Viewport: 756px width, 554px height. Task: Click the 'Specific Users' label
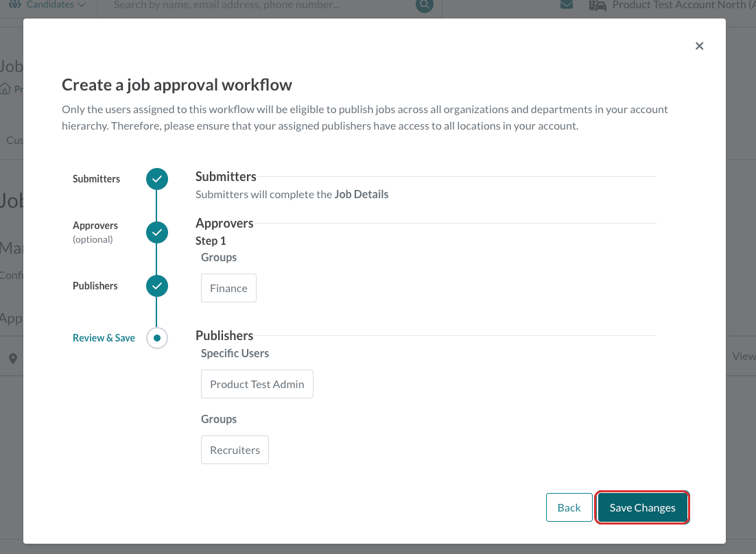pyautogui.click(x=235, y=353)
